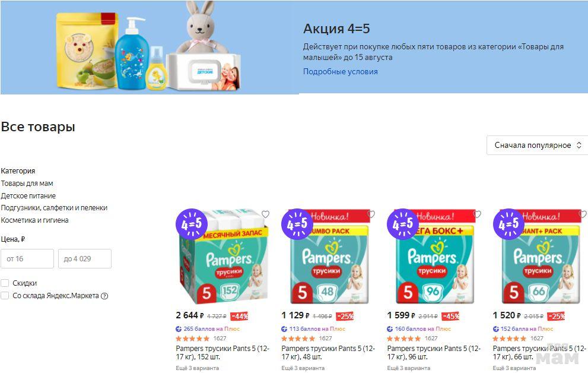Tick the Со склада Яндекс.Маркета checkbox
The image size is (588, 373).
(x=5, y=295)
